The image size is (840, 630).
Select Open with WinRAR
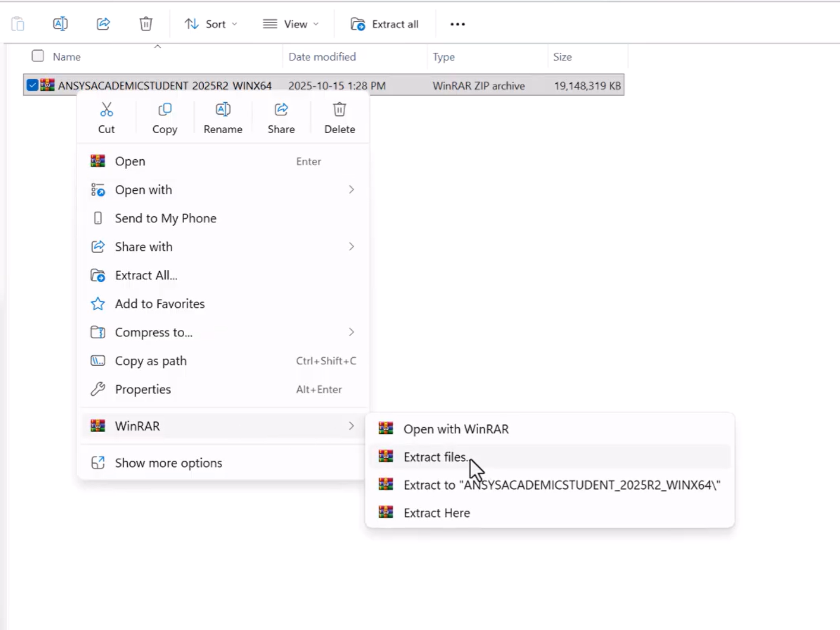coord(456,429)
